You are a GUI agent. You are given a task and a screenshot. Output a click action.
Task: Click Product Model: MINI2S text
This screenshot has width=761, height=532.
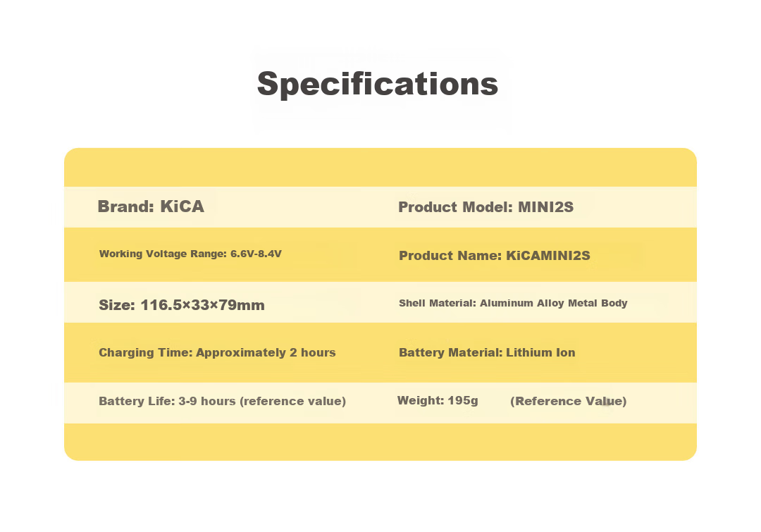pos(485,207)
